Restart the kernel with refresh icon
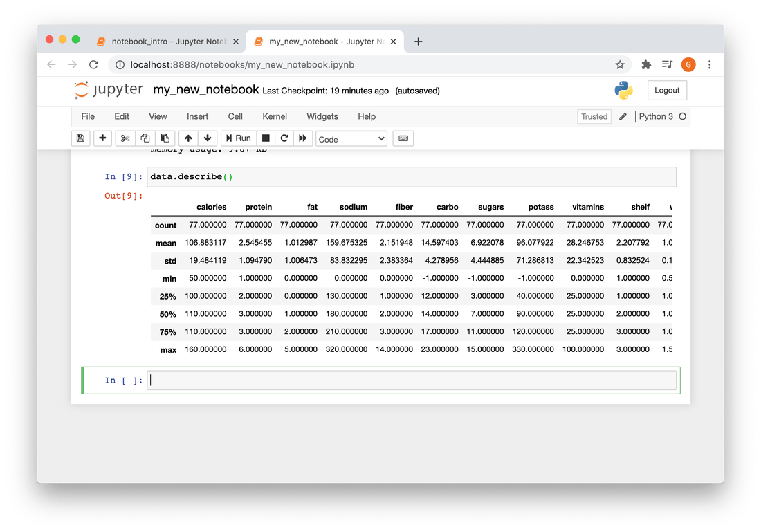 coord(284,138)
